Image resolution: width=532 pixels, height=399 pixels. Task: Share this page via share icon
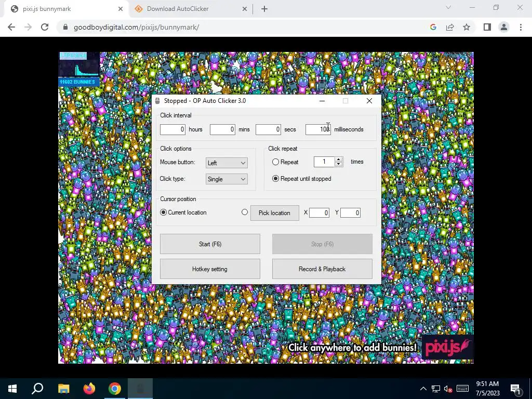point(450,27)
